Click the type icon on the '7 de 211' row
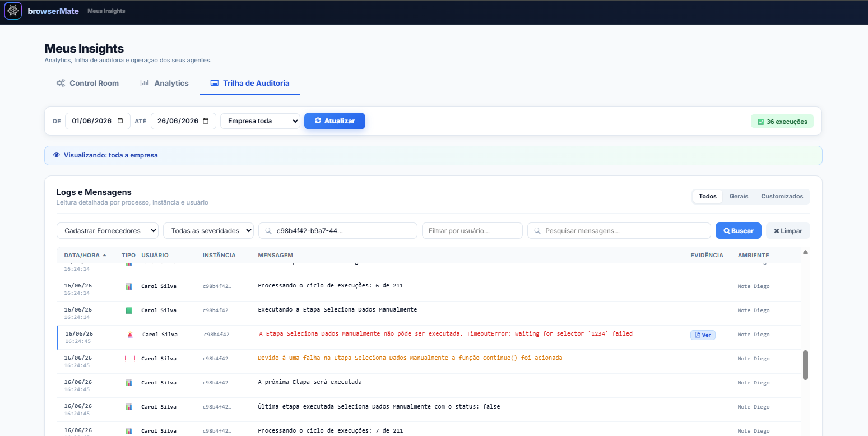The width and height of the screenshot is (868, 436). tap(129, 431)
